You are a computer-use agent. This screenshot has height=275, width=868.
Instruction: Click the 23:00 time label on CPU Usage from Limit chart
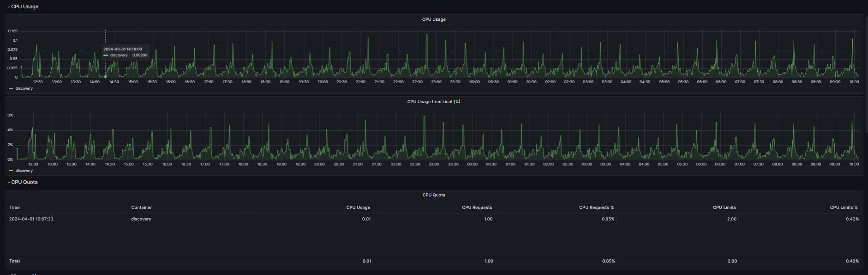[x=434, y=164]
